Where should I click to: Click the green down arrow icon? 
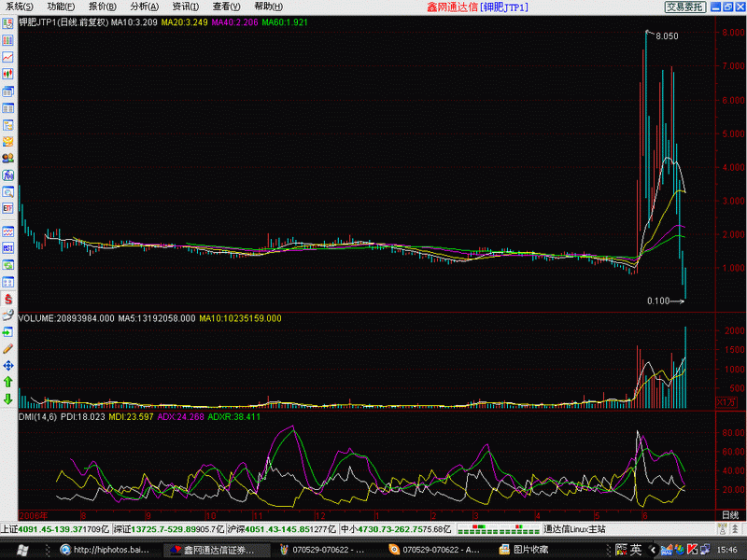tap(7, 399)
